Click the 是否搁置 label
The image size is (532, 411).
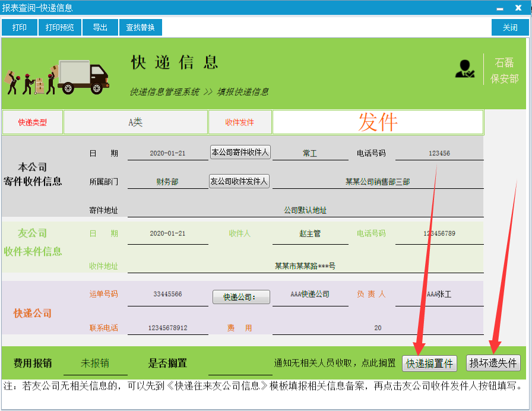(x=167, y=363)
